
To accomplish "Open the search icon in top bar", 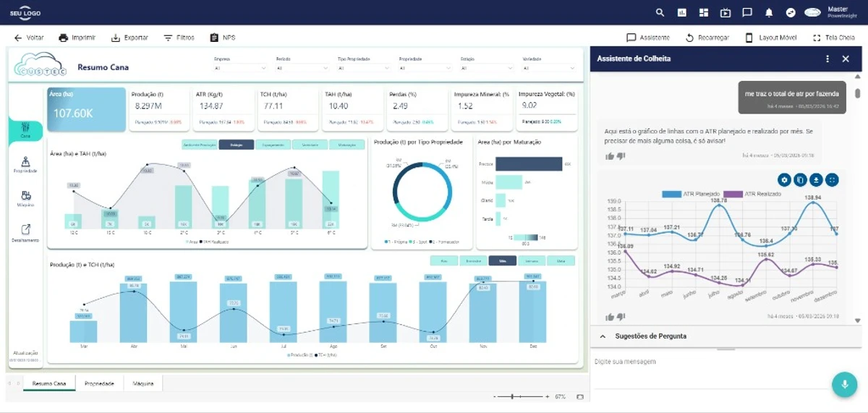I will (660, 12).
